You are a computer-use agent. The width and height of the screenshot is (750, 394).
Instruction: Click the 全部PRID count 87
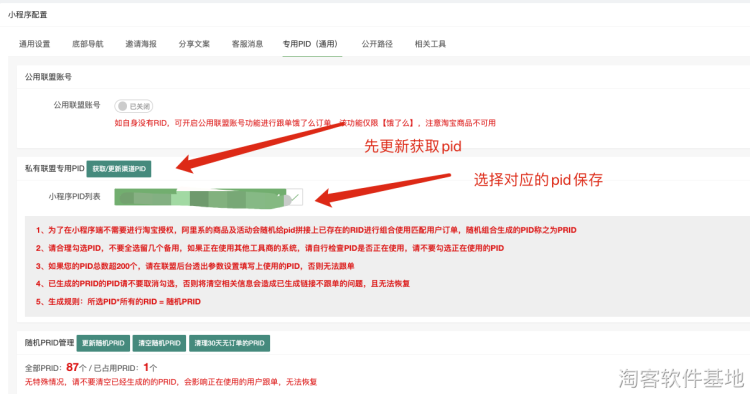[72, 367]
